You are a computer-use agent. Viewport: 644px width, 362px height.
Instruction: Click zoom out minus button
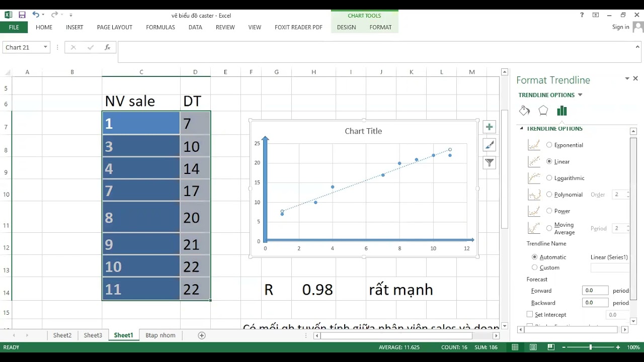pyautogui.click(x=564, y=347)
